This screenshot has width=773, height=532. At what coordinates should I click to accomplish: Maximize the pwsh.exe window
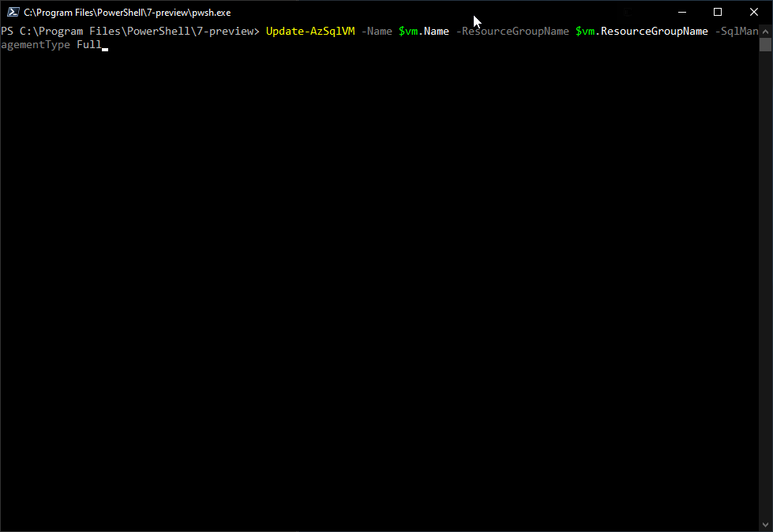pyautogui.click(x=718, y=13)
